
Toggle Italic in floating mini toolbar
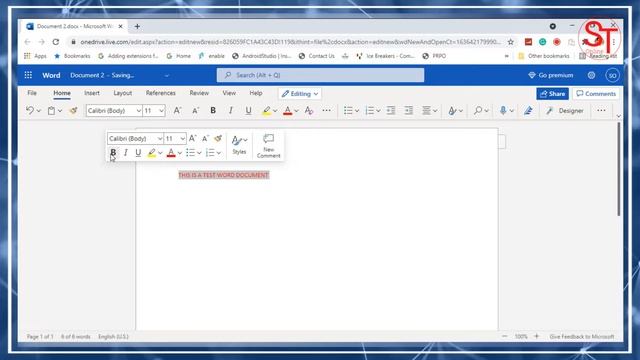[126, 152]
